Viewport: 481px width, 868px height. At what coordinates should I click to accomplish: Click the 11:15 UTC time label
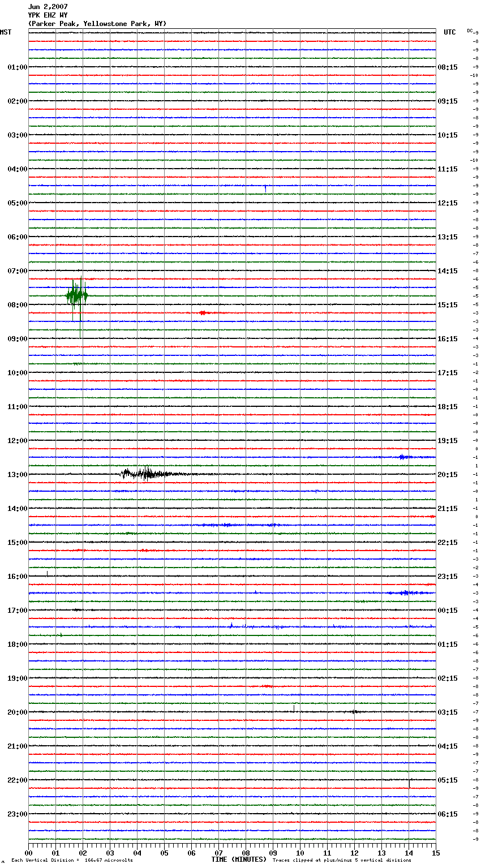[448, 169]
